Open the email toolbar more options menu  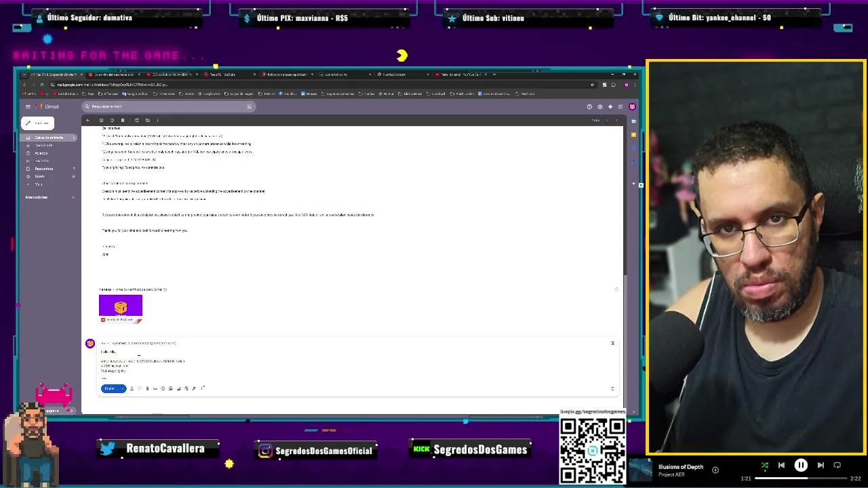158,121
